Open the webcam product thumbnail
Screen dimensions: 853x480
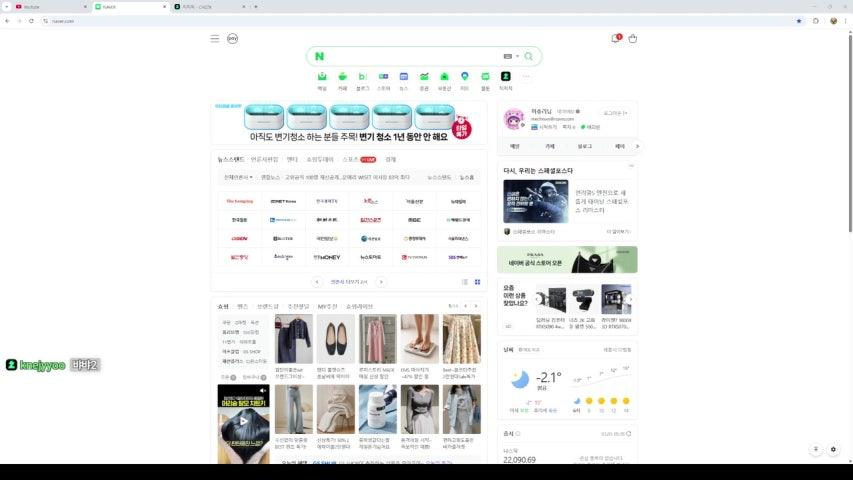(x=583, y=299)
